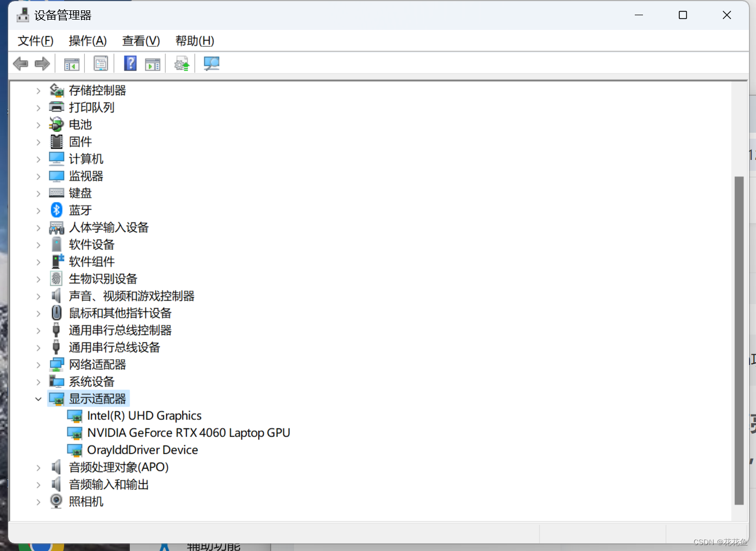Viewport: 756px width, 551px height.
Task: Expand the 通用串行总线设备 node
Action: [38, 348]
